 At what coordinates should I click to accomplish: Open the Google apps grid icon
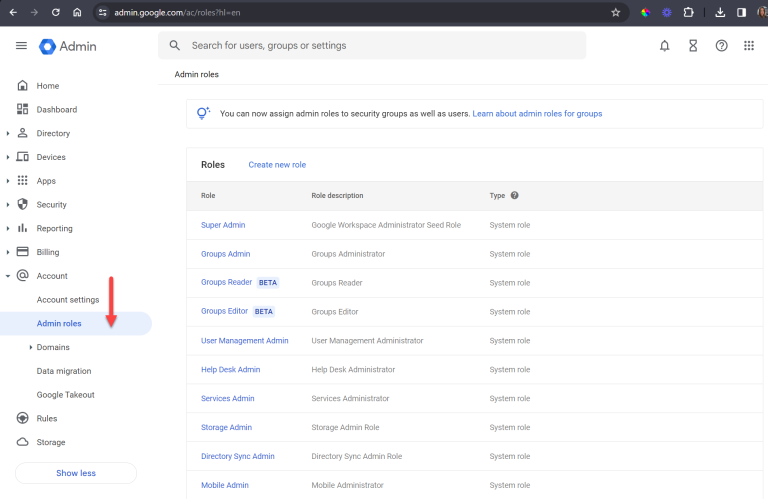[749, 46]
